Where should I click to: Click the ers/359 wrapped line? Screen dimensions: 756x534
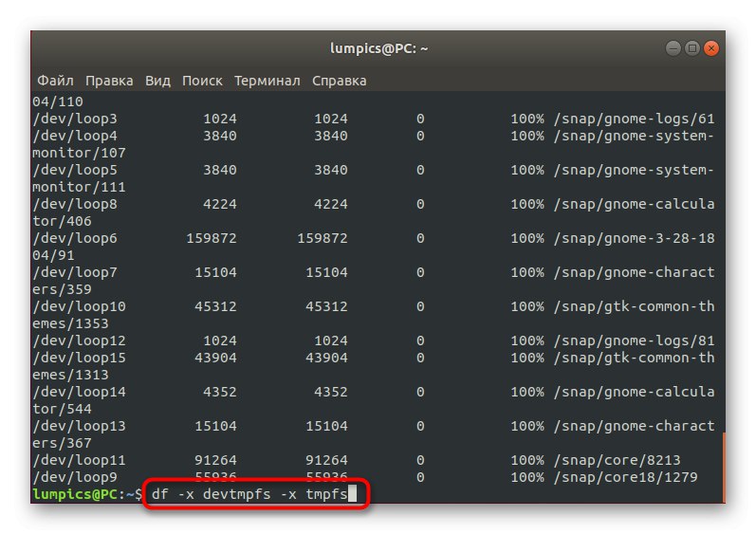pyautogui.click(x=62, y=289)
